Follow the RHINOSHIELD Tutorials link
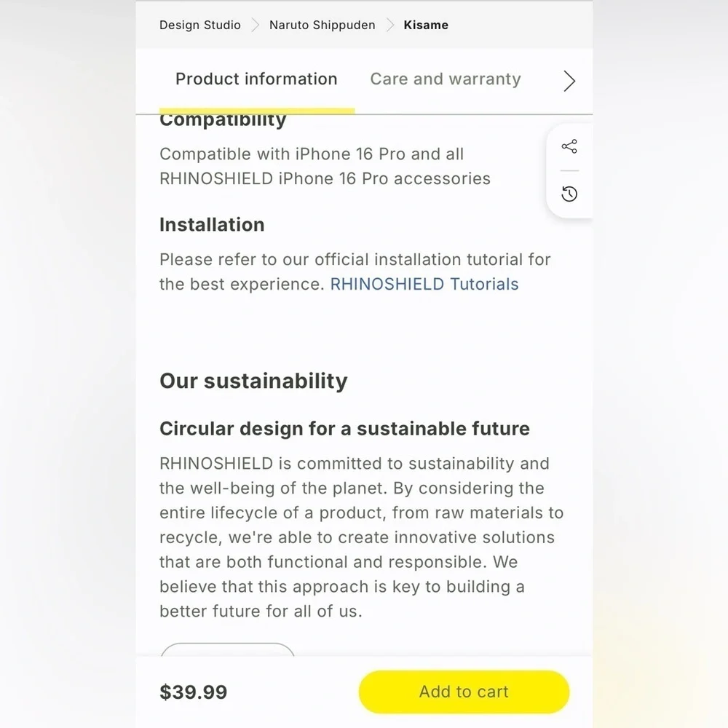Viewport: 728px width, 728px height. tap(424, 284)
